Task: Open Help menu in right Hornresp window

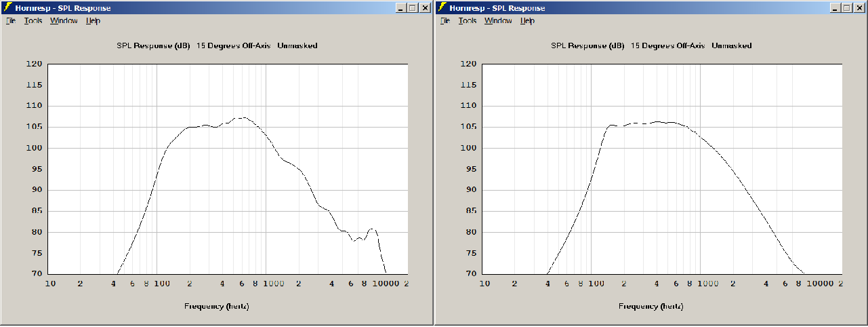Action: [528, 21]
